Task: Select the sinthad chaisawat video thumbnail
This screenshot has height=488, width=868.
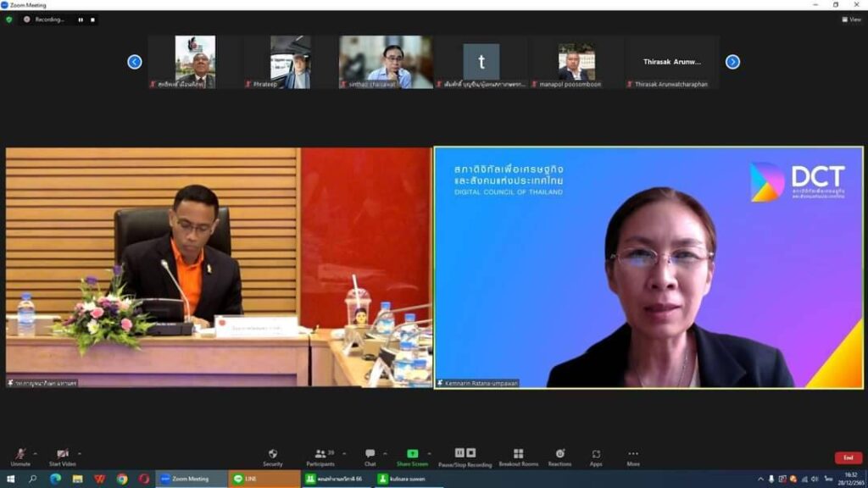Action: coord(386,61)
